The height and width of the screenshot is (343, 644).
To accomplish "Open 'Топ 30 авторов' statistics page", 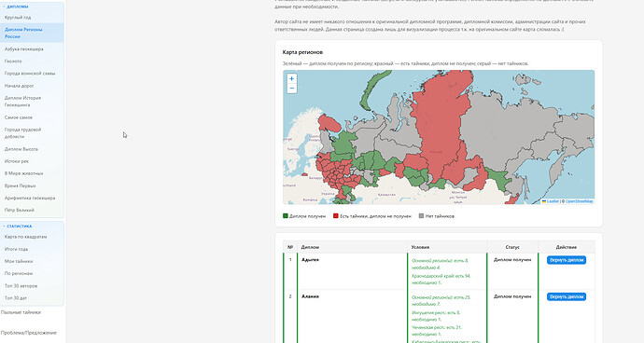I will click(x=21, y=285).
